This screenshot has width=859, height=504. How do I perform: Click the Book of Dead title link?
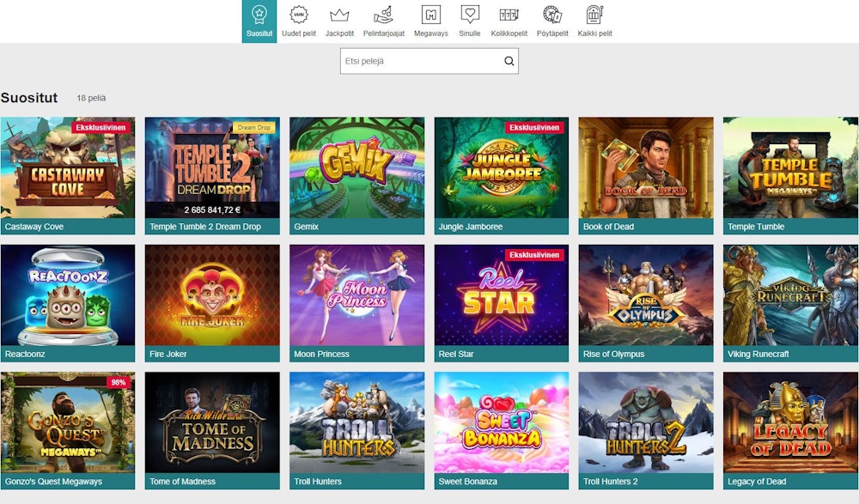click(x=608, y=227)
